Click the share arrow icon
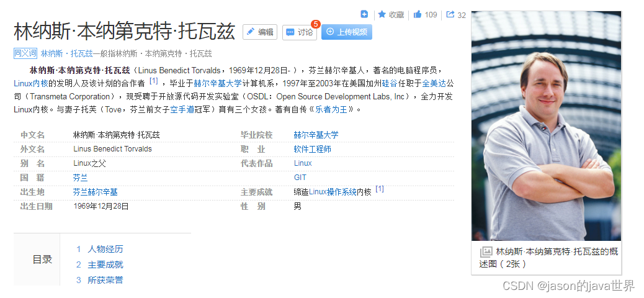644x298 pixels. (450, 14)
